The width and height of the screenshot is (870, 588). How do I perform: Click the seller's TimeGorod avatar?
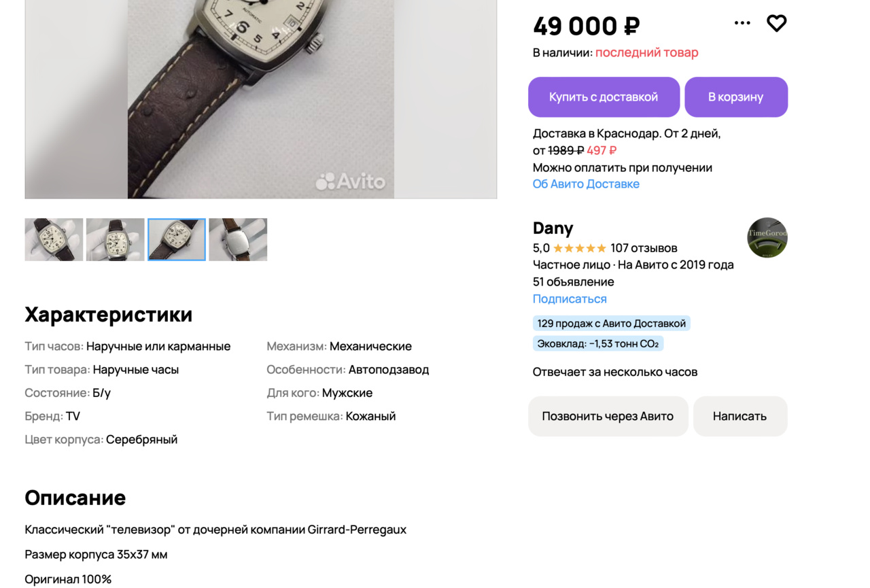coord(767,238)
